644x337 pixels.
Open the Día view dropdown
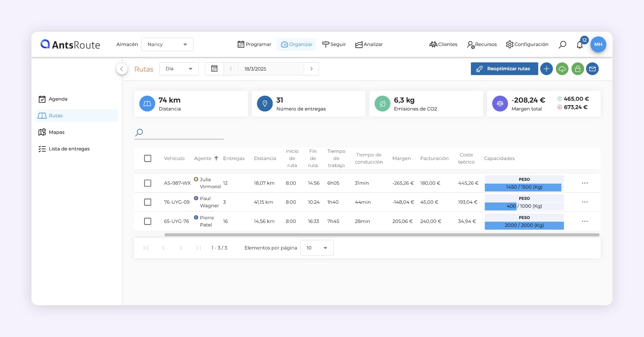coord(179,69)
